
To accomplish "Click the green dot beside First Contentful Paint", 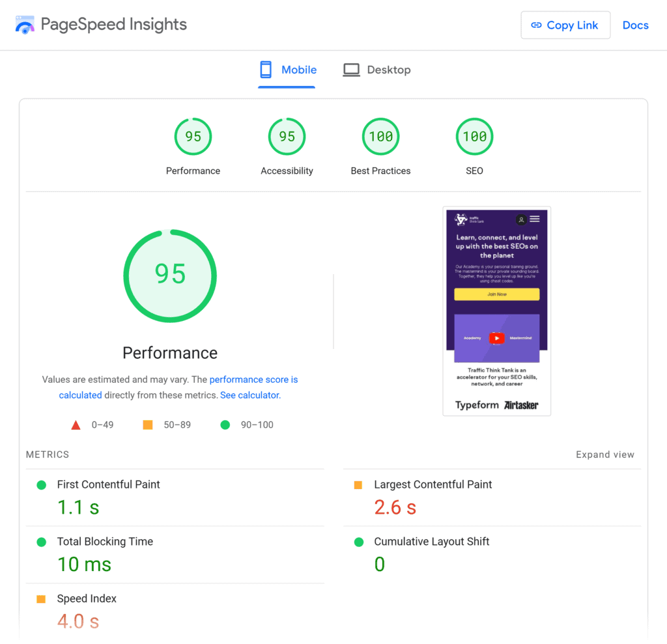I will point(42,484).
